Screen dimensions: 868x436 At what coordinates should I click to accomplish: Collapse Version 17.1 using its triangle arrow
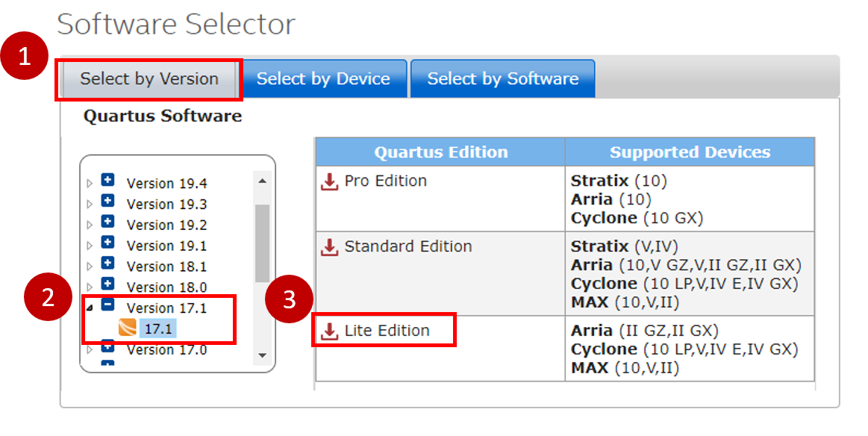[x=90, y=308]
